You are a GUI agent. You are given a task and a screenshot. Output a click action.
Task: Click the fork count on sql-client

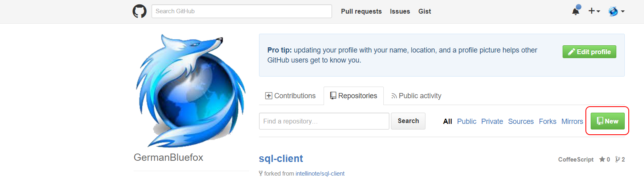tap(620, 160)
